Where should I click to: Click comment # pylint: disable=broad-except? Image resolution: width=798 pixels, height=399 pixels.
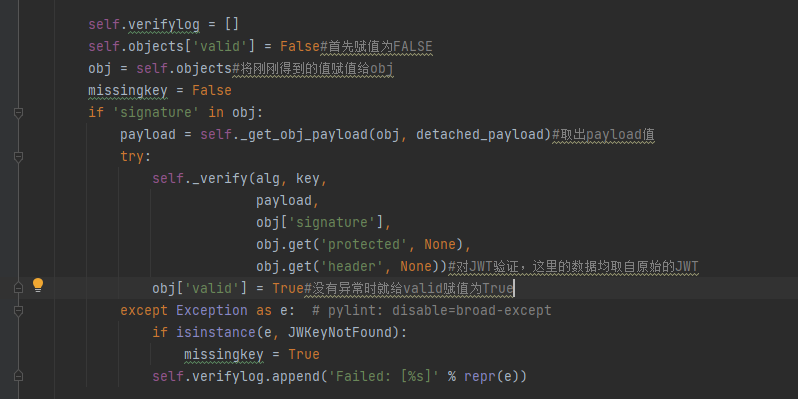click(x=432, y=310)
